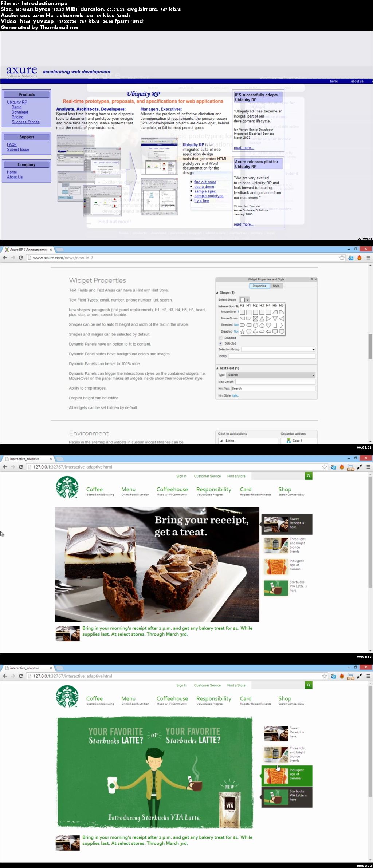Image resolution: width=373 pixels, height=868 pixels.
Task: Reload the www.axure.com/news/new-in-7 page
Action: coord(21,258)
